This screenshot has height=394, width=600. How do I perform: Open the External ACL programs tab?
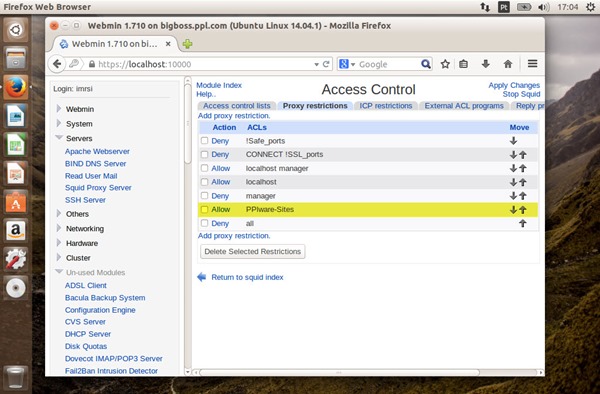coord(464,106)
